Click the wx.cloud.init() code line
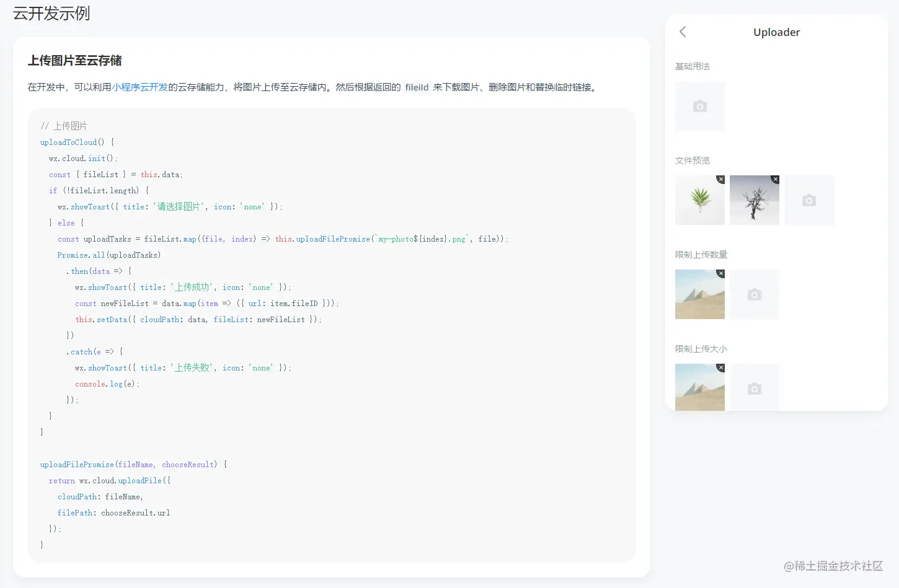This screenshot has width=899, height=588. click(x=83, y=158)
